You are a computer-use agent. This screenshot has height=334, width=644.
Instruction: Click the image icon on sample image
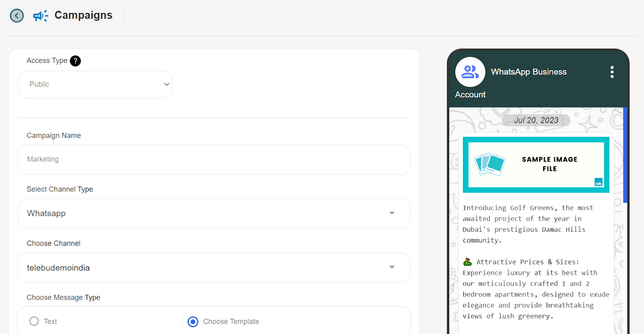(x=599, y=182)
